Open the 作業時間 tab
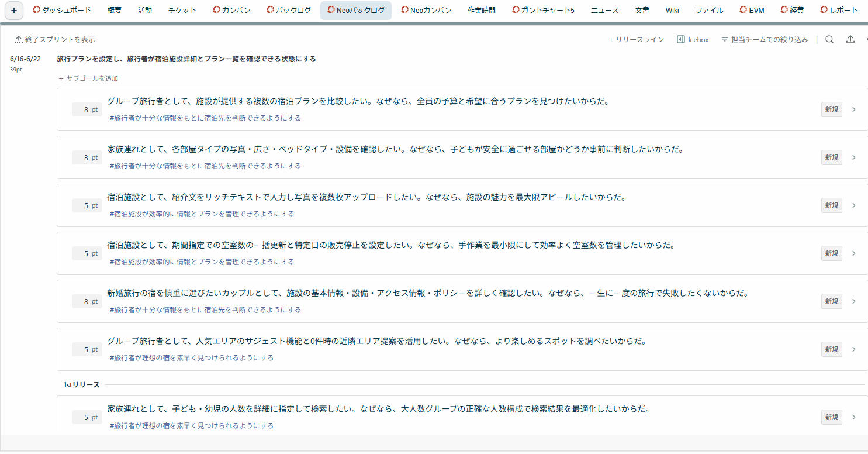Image resolution: width=868 pixels, height=454 pixels. [482, 10]
